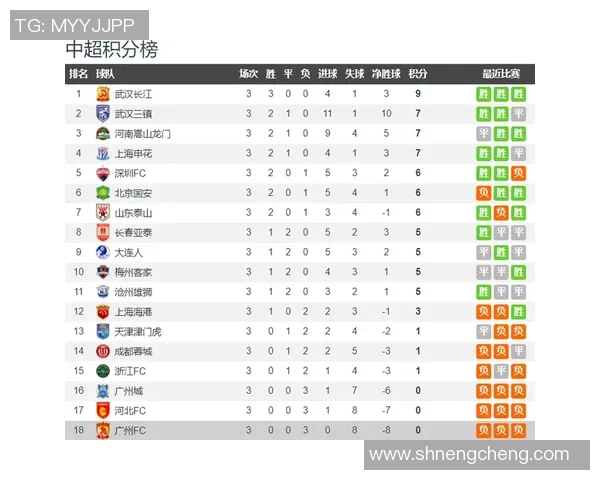Screen dimensions: 600x480
Task: Click the 武汉三镇 team crest
Action: coord(102,114)
